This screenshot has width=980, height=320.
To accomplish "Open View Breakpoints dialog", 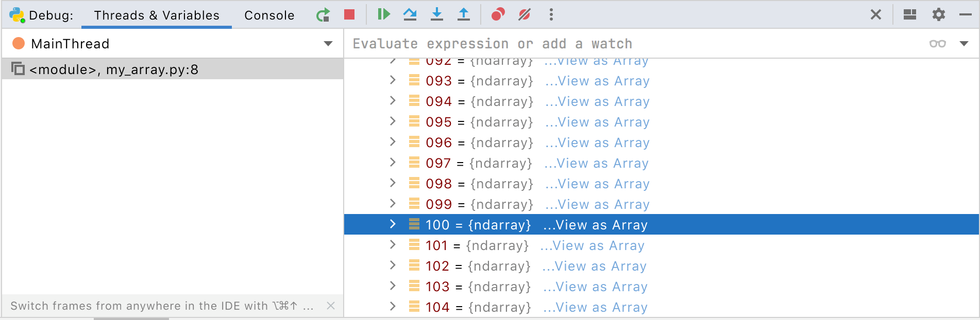I will click(498, 14).
